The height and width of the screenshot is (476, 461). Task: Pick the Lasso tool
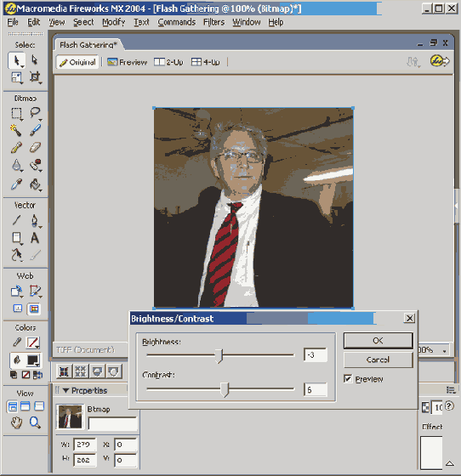pos(35,113)
